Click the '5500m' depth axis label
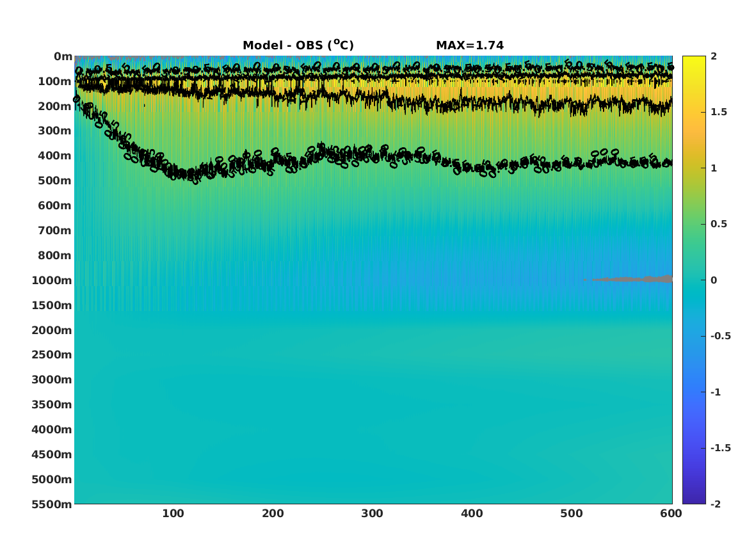The image size is (747, 560). point(52,504)
